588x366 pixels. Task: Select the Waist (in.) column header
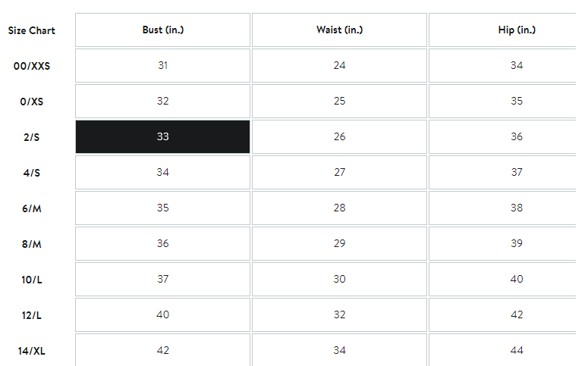[339, 30]
